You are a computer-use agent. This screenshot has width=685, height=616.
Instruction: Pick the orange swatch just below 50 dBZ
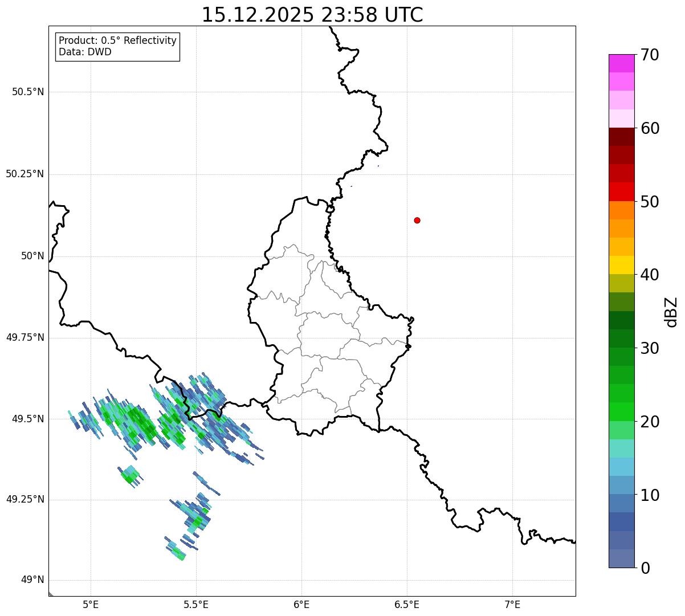pos(622,210)
